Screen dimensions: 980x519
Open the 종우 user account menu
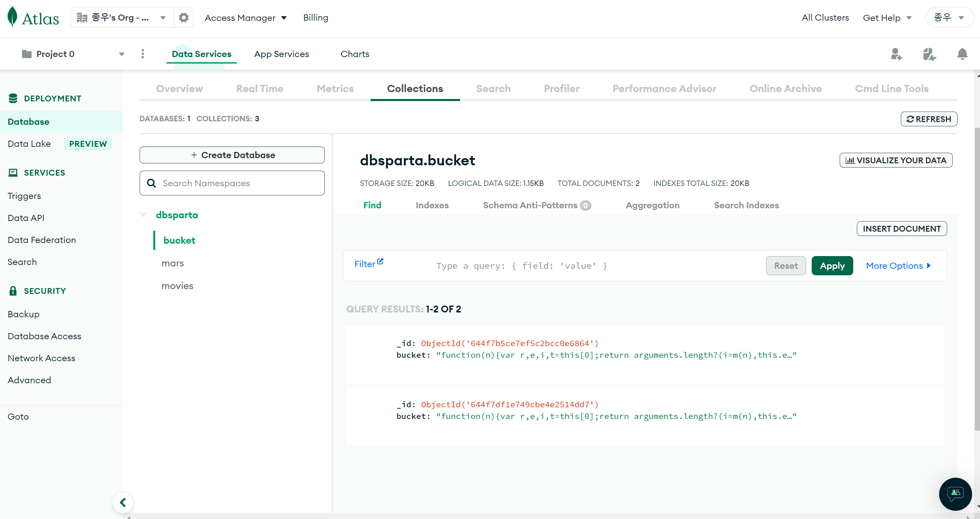point(949,18)
